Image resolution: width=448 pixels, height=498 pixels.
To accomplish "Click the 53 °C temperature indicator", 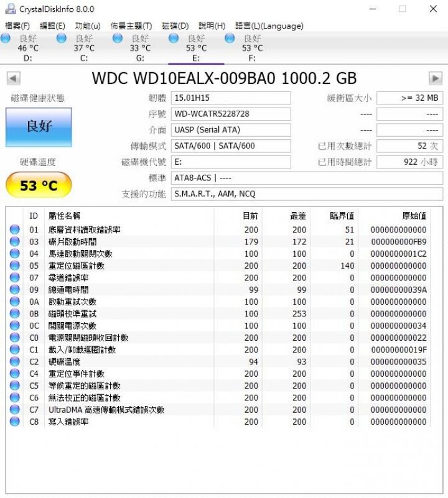I will click(x=39, y=185).
